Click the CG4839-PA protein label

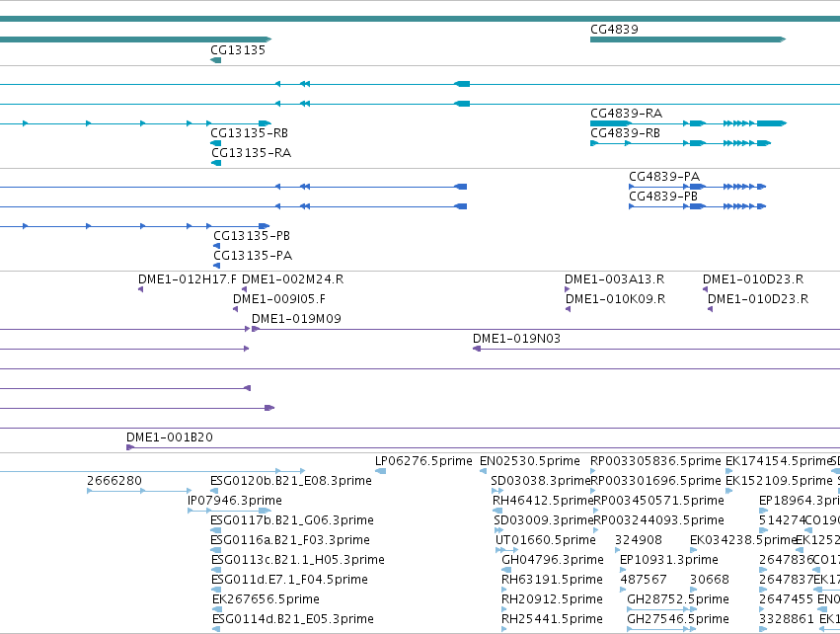tap(664, 177)
